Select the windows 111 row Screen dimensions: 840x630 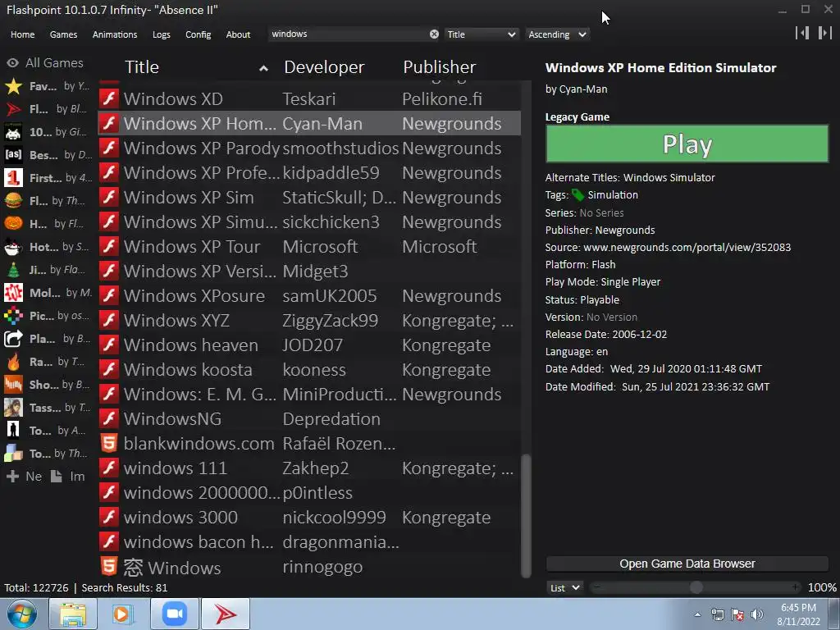pos(309,468)
